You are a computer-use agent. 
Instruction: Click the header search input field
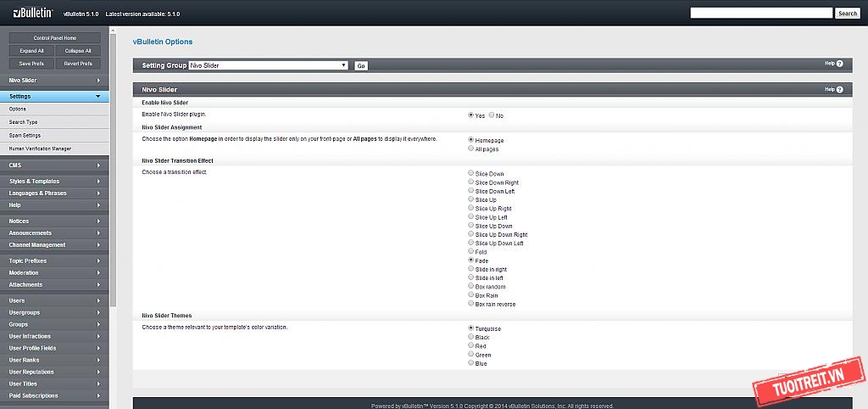coord(761,14)
